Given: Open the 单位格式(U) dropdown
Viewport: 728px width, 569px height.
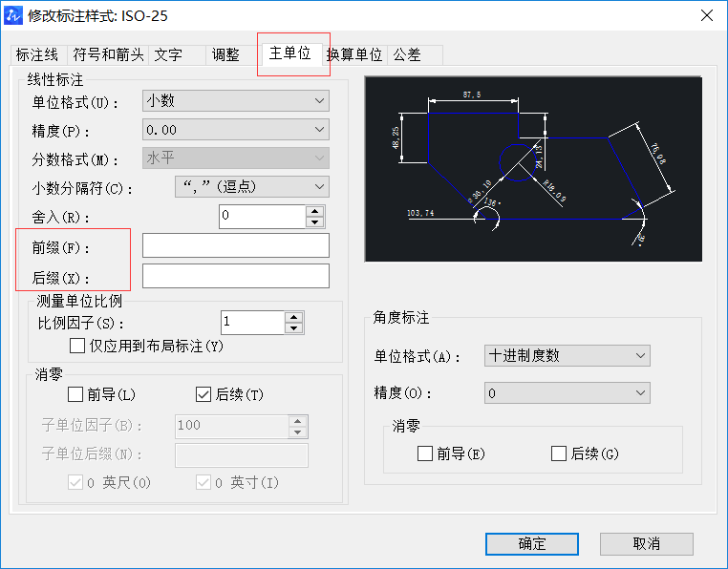Looking at the screenshot, I should tap(235, 100).
